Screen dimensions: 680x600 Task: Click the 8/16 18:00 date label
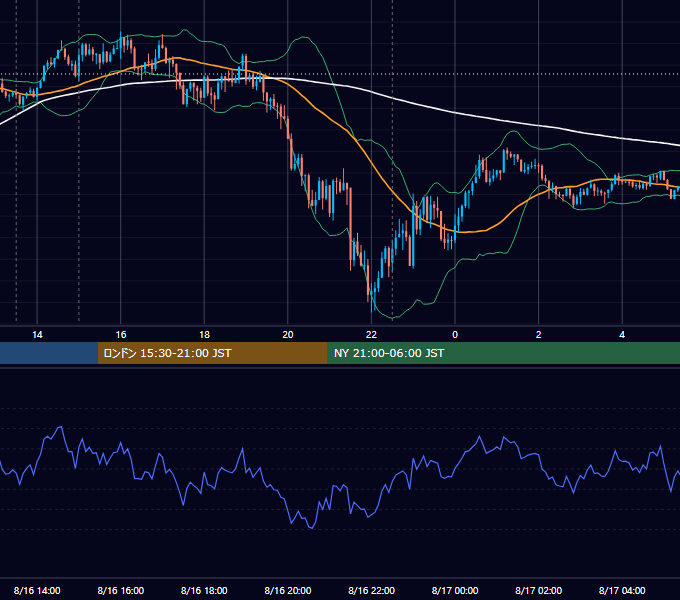(204, 590)
